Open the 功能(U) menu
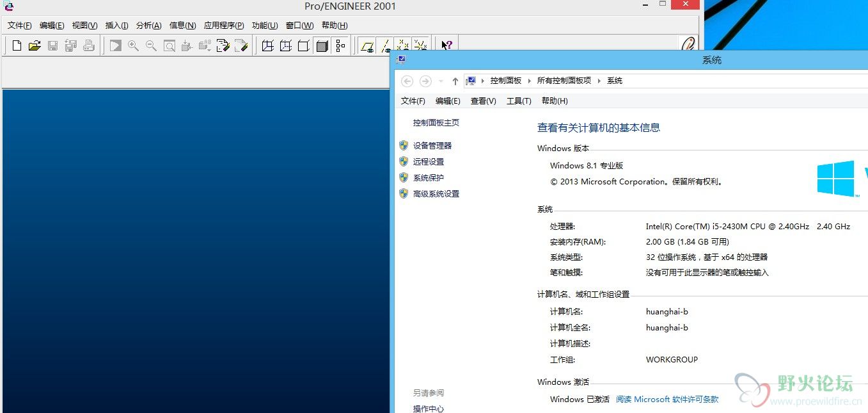The image size is (868, 413). pos(265,26)
